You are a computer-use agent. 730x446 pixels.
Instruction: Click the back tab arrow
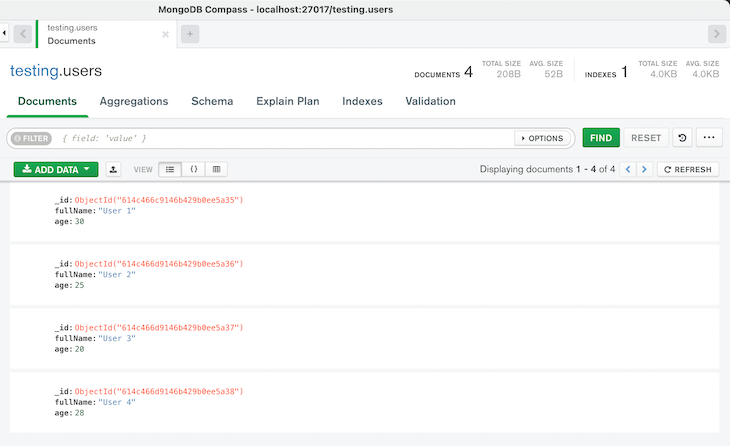[23, 34]
